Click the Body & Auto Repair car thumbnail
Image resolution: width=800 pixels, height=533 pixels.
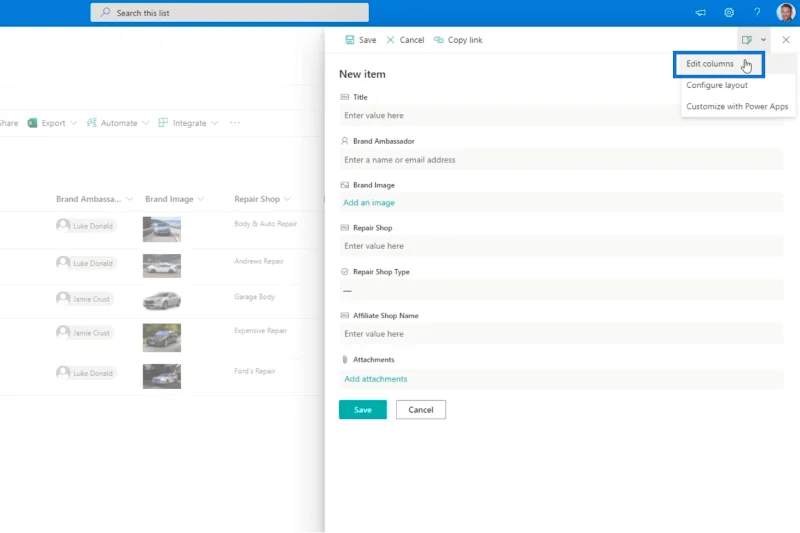[162, 229]
